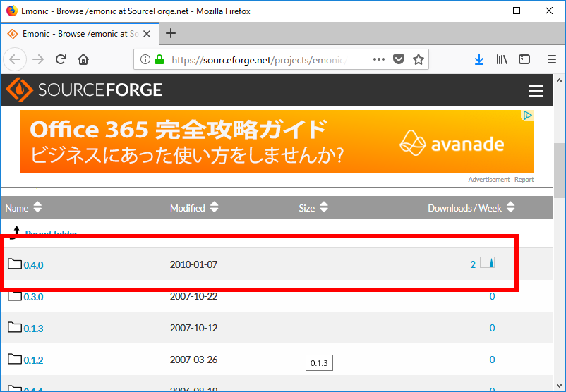The height and width of the screenshot is (392, 566).
Task: Click the green padlock connection icon
Action: click(159, 59)
